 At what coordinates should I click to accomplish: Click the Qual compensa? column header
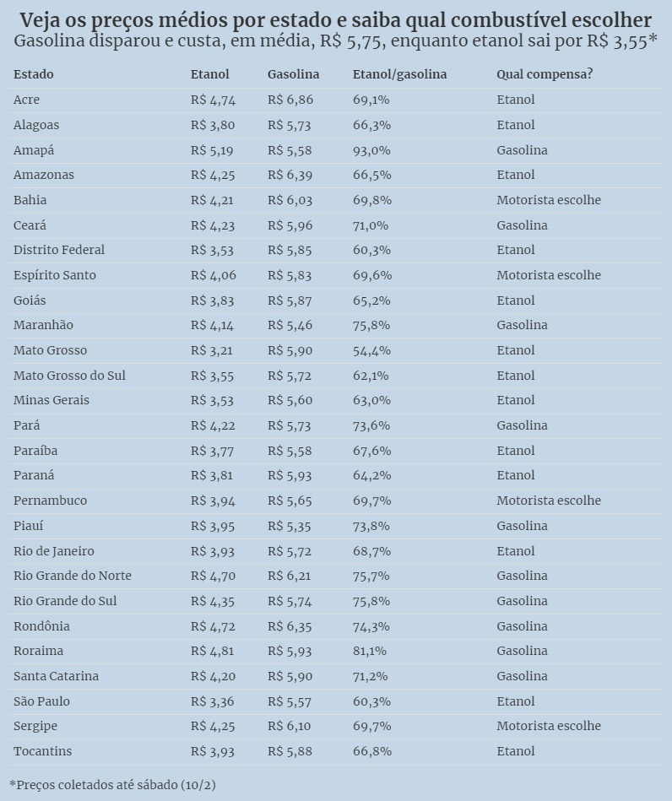coord(545,74)
